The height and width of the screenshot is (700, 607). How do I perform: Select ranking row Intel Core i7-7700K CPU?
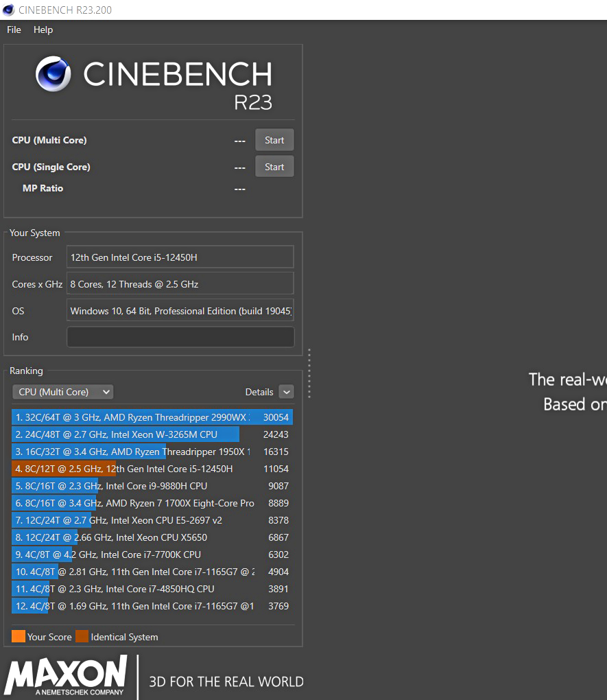[x=152, y=555]
